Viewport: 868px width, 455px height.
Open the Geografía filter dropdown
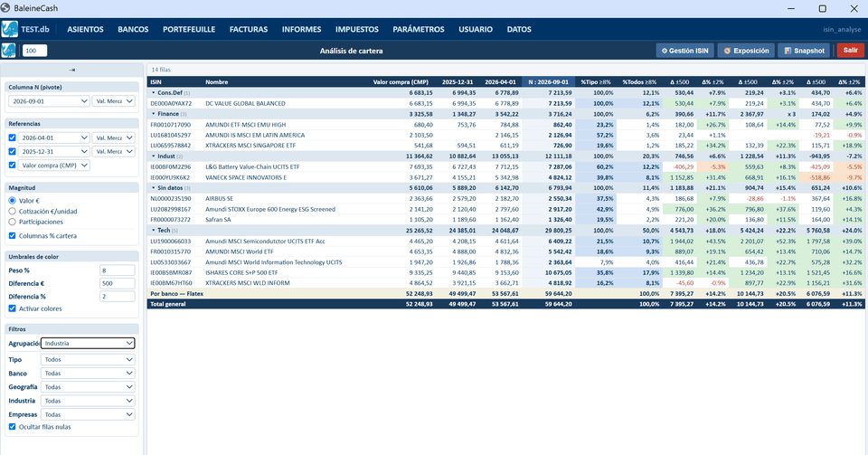pyautogui.click(x=88, y=387)
